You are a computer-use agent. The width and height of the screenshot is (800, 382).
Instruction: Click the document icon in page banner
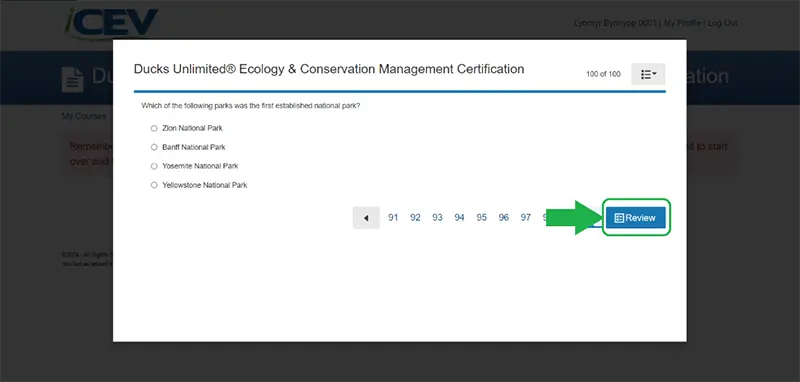pos(72,79)
